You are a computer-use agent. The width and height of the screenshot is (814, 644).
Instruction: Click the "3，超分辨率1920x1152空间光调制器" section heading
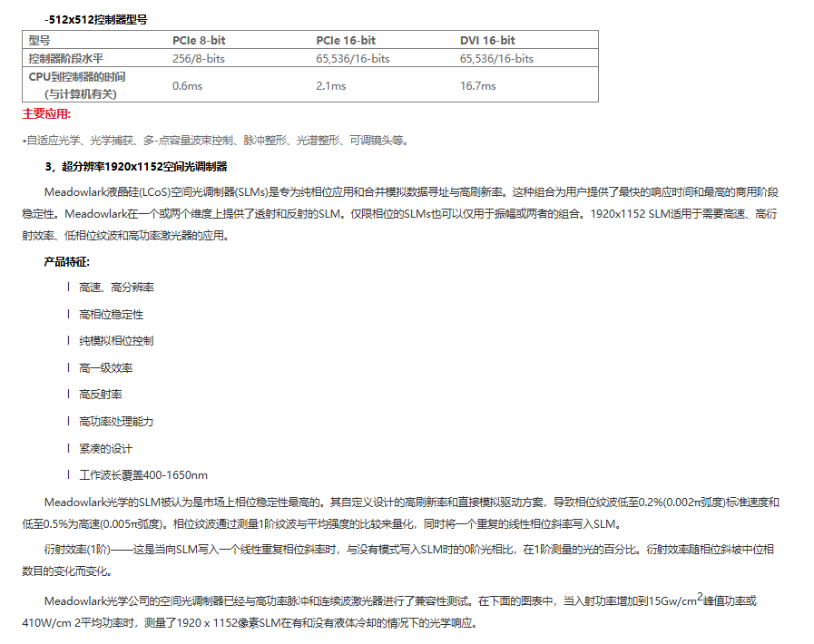(x=135, y=167)
